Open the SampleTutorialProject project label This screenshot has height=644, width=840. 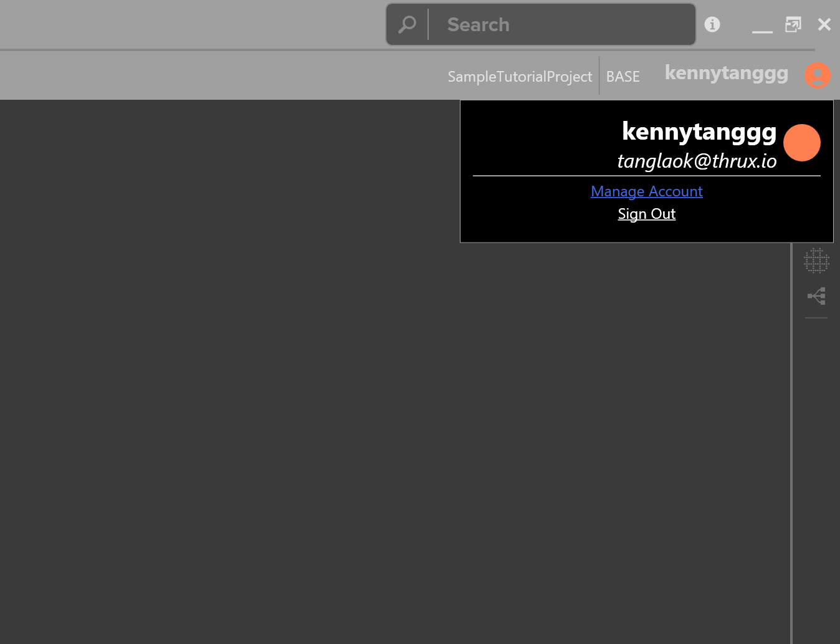pos(520,77)
